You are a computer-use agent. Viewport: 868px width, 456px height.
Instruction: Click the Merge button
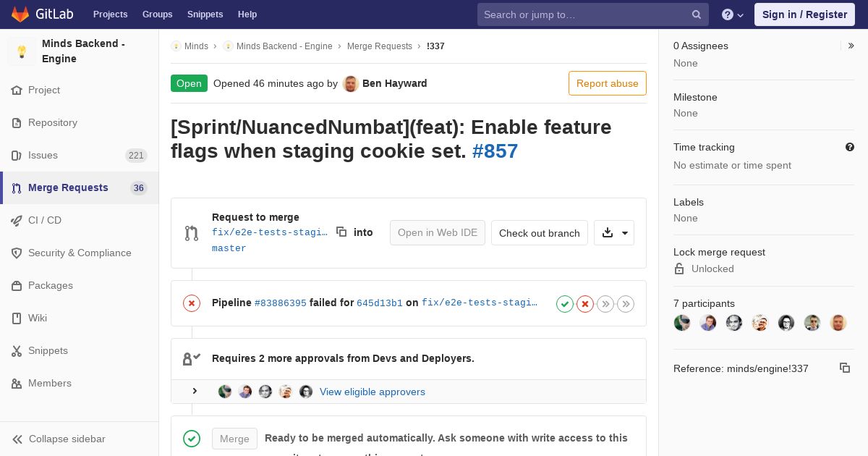pos(234,439)
